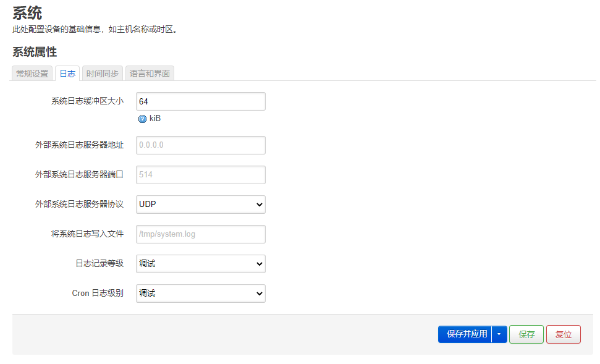Click the help icon beside kiB
600x364 pixels.
(x=142, y=119)
